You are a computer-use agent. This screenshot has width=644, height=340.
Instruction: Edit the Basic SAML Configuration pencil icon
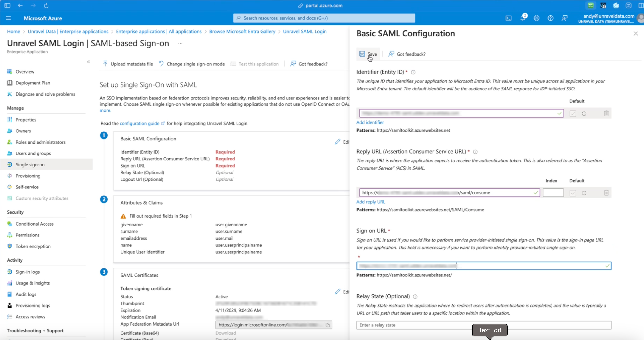pos(338,142)
